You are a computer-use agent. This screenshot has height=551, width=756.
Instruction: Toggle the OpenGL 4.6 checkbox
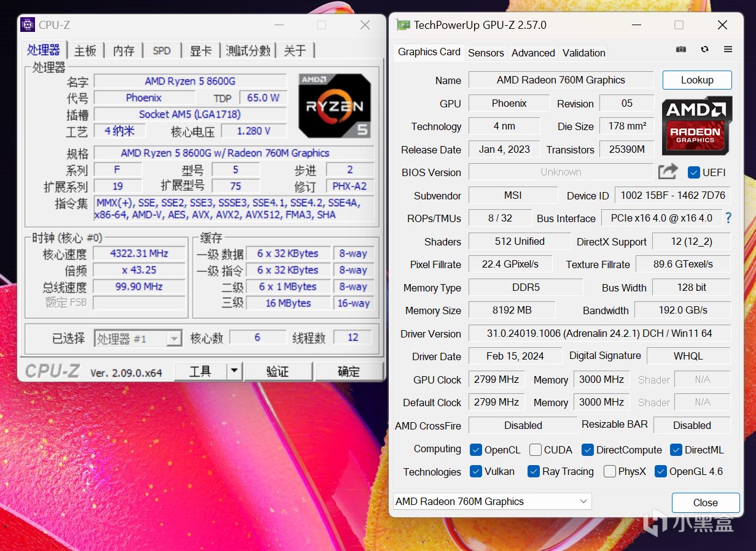tap(661, 471)
